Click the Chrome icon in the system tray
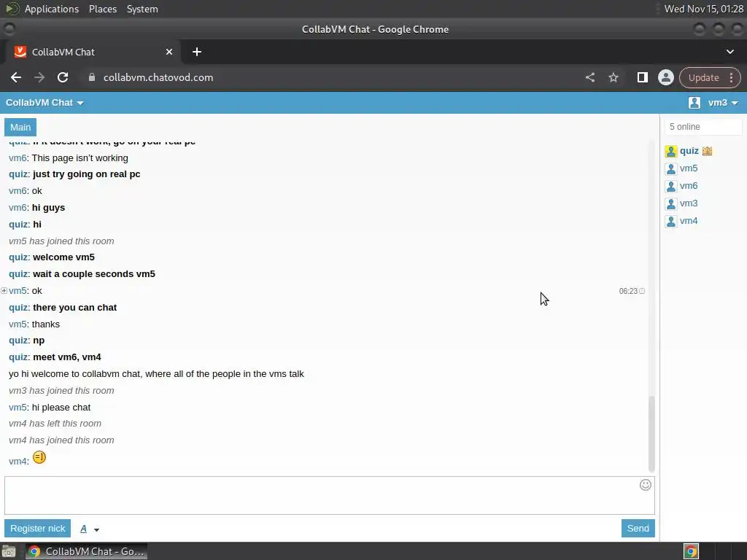 click(x=691, y=551)
